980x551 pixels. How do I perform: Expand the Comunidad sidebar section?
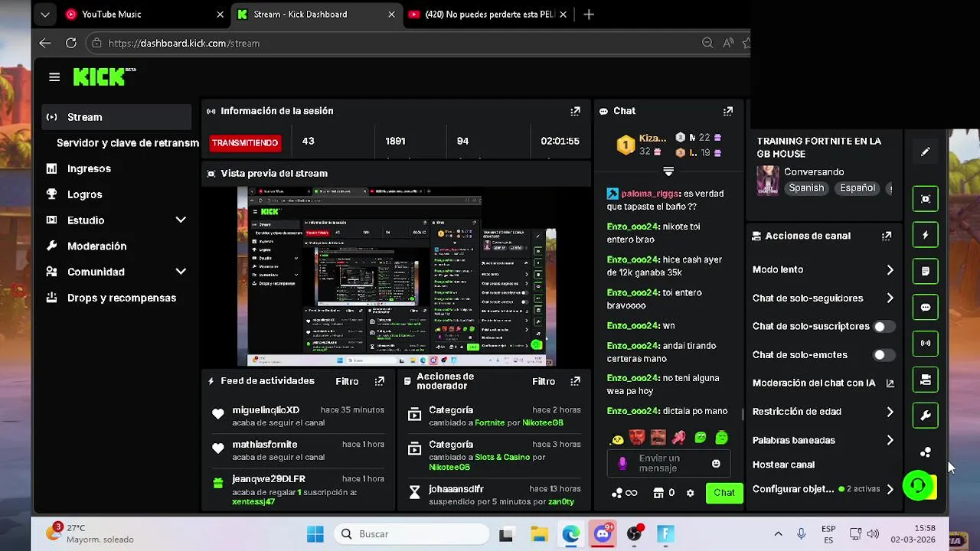coord(181,272)
